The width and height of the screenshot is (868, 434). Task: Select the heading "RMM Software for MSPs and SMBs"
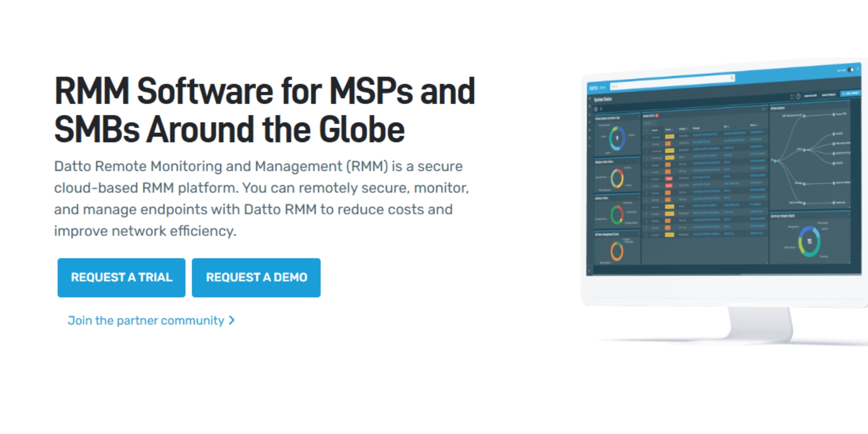tap(265, 110)
